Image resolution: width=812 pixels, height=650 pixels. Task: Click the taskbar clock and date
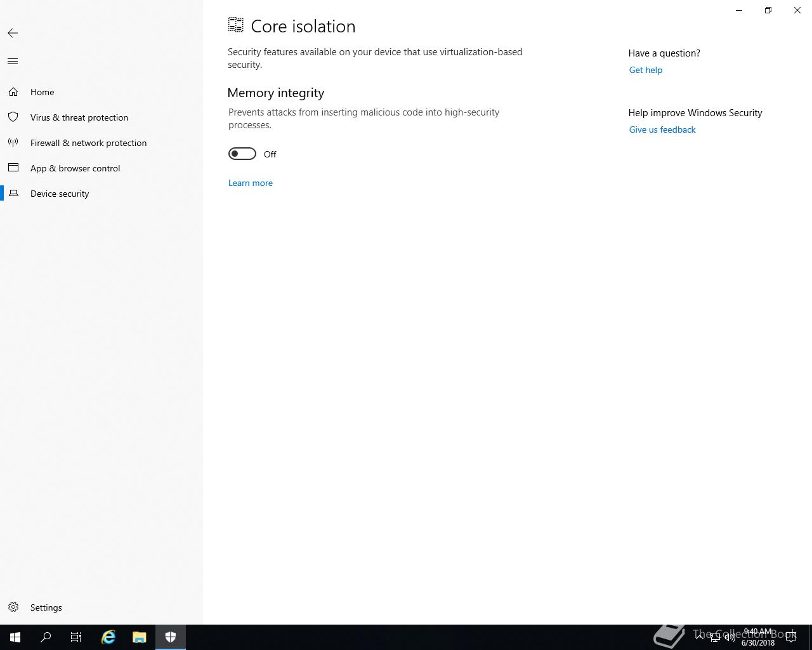coord(758,637)
